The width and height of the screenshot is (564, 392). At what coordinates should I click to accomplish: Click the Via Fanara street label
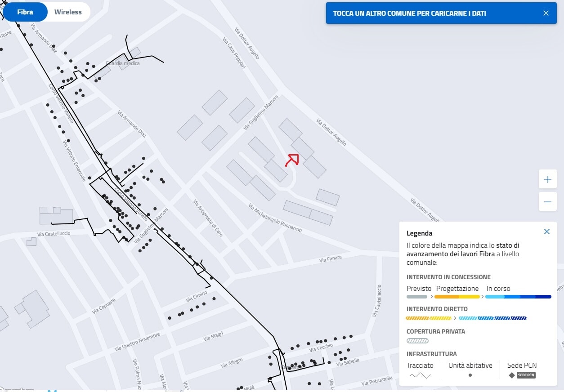(x=331, y=259)
